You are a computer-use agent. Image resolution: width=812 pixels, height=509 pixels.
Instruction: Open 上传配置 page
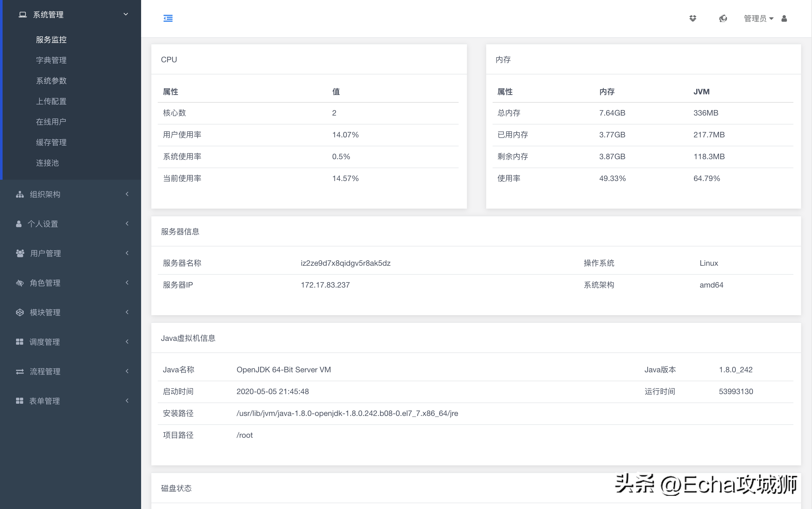point(51,101)
